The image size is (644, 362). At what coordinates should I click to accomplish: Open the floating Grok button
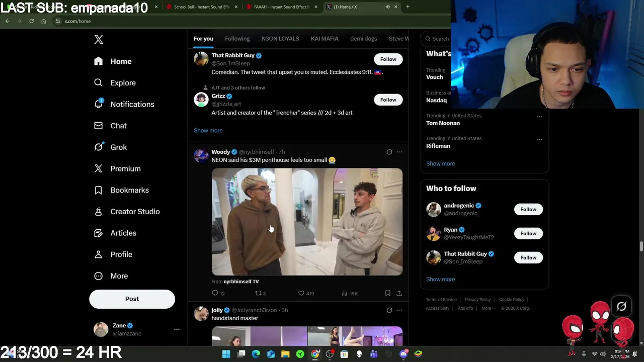621,306
